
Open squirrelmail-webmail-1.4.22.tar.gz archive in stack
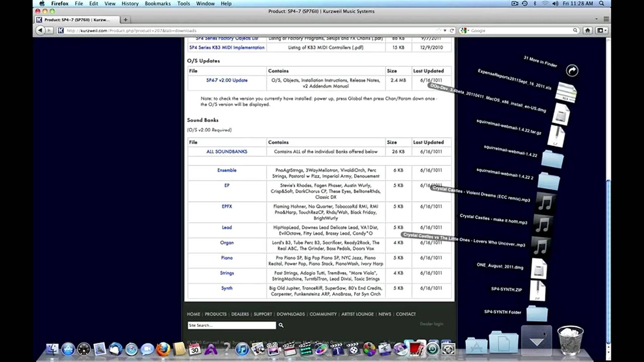(x=556, y=137)
